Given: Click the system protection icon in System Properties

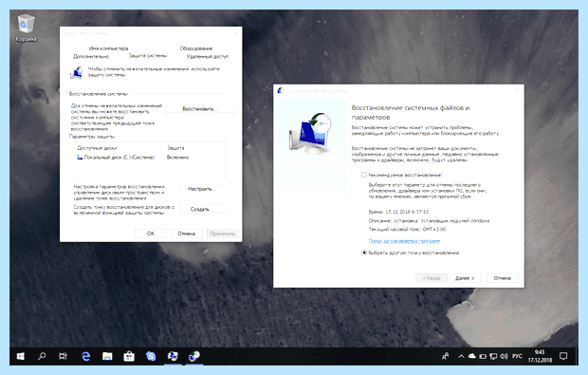Looking at the screenshot, I should tap(77, 72).
